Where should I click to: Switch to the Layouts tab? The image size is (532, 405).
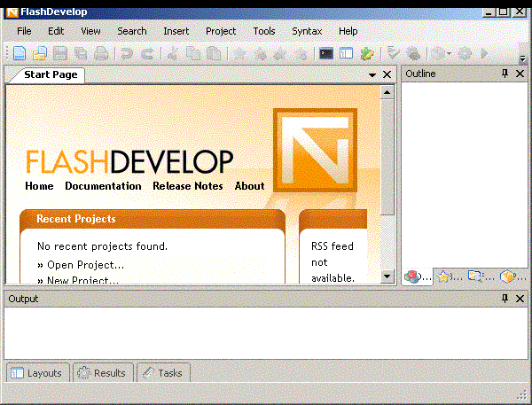37,373
